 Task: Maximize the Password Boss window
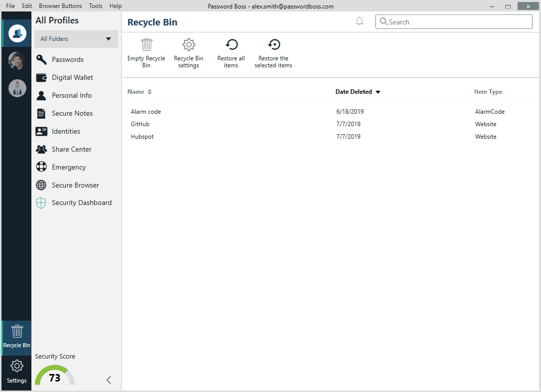[508, 6]
